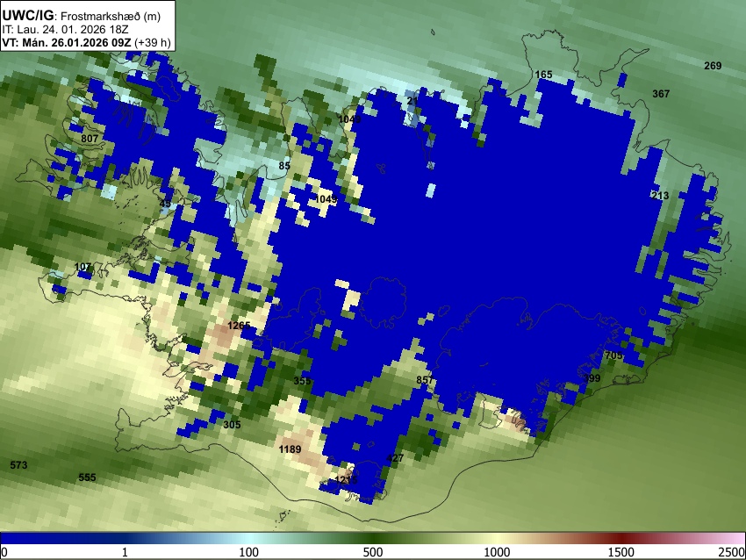Click the map value 85
Viewport: 746px width, 560px height.
point(284,166)
